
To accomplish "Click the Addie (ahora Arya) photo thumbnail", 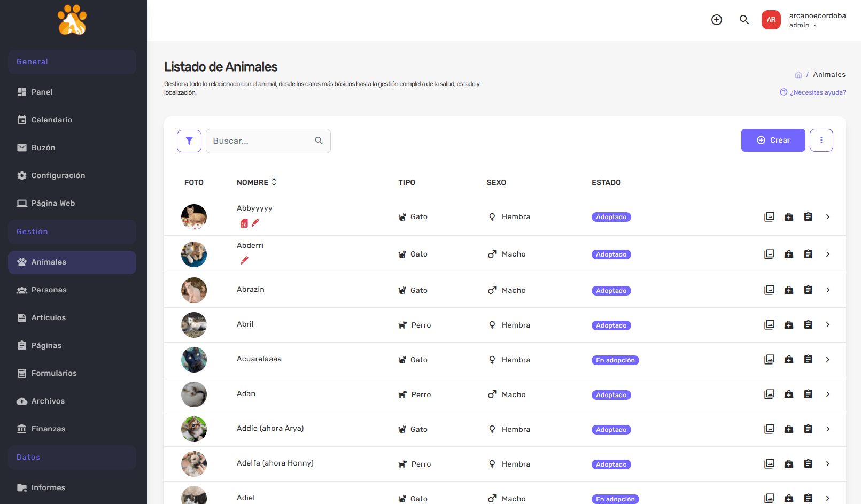I will click(194, 429).
